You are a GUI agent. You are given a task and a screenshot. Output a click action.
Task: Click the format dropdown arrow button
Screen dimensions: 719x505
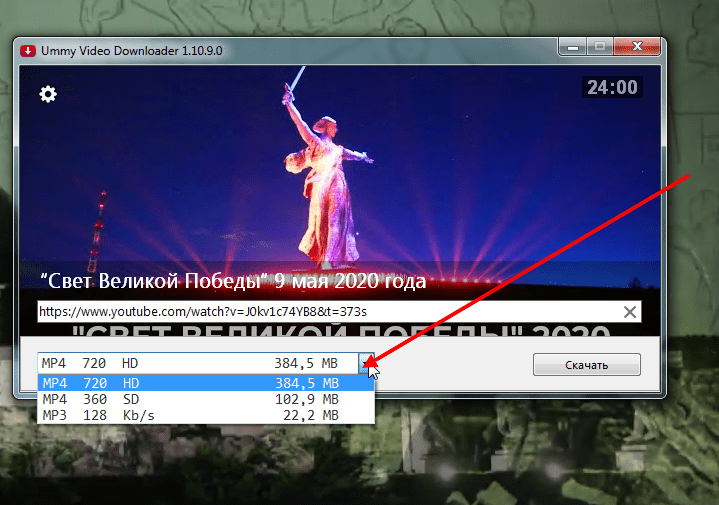pyautogui.click(x=367, y=364)
